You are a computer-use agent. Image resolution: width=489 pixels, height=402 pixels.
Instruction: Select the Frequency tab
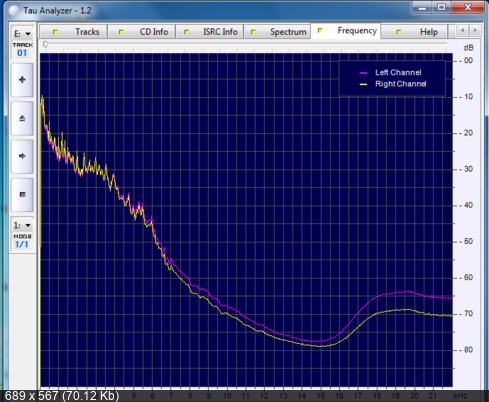coord(346,31)
